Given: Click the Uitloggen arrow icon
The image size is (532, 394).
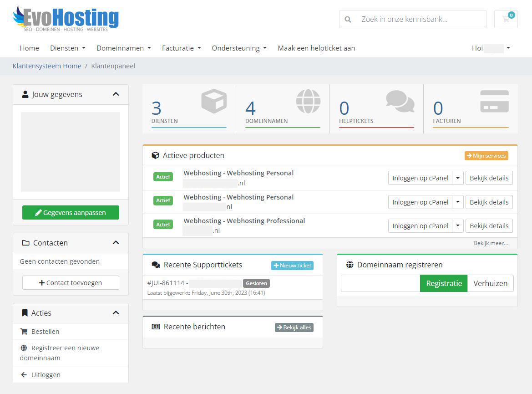Looking at the screenshot, I should 24,375.
